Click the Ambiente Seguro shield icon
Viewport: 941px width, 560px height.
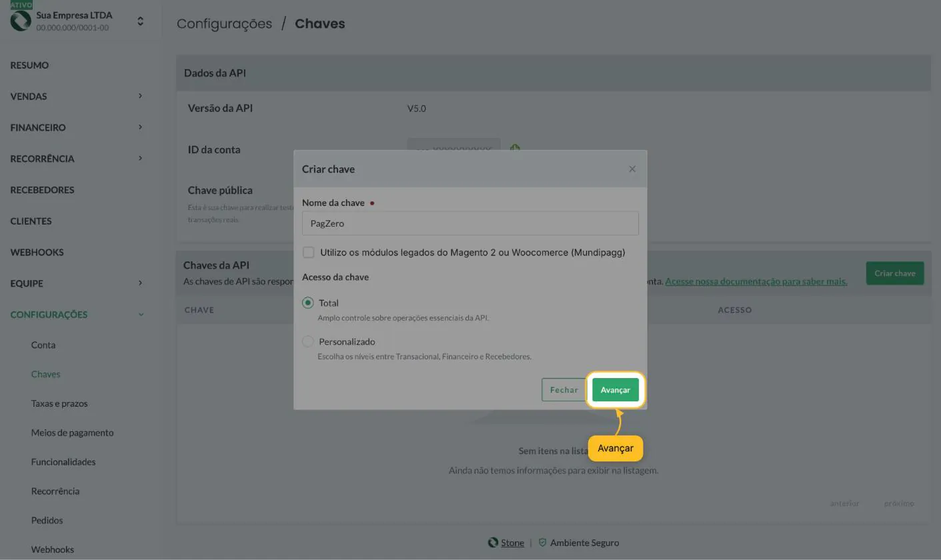[542, 543]
